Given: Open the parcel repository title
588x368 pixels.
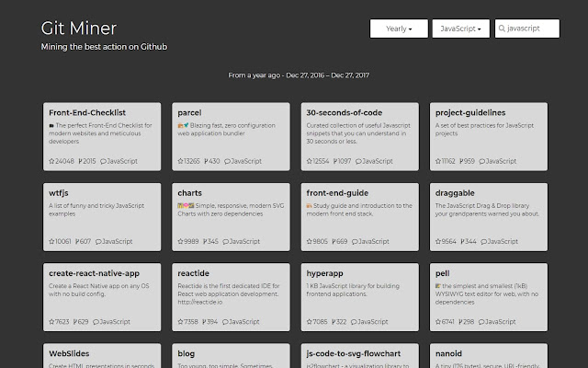Looking at the screenshot, I should [189, 112].
